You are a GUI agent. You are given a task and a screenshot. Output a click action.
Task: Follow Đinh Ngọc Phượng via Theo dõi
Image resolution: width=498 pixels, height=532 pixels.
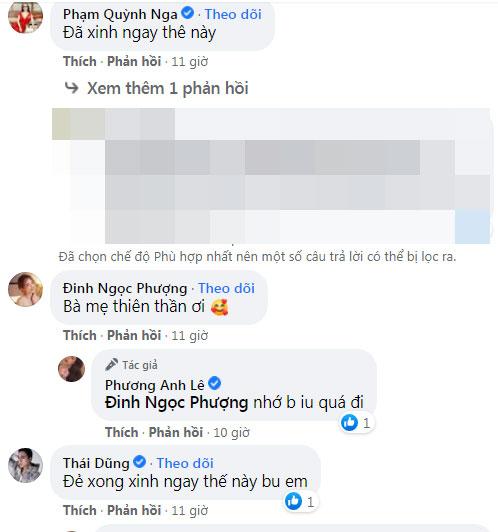tap(226, 288)
